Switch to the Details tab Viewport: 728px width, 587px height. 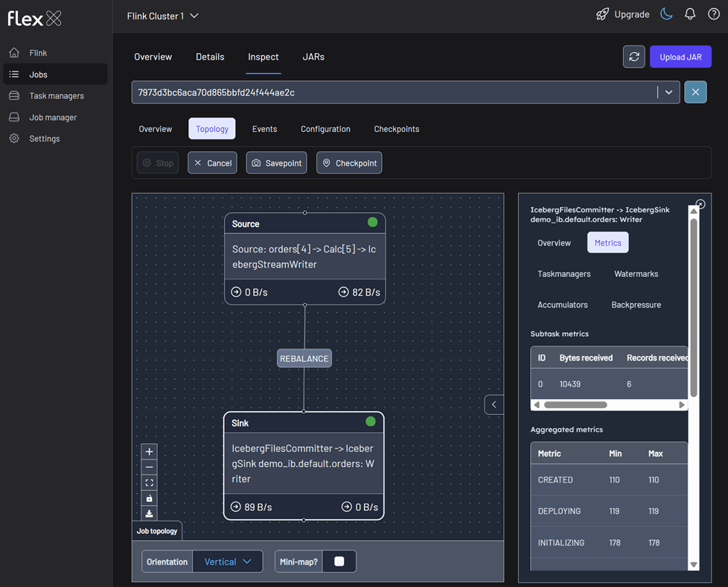click(x=210, y=57)
